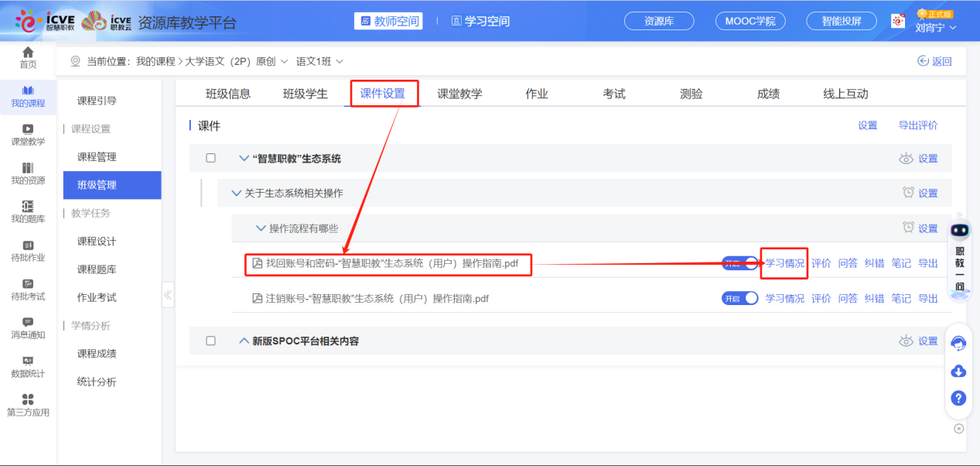Check the checkbox for "智慧职教"生态系统 chapter
Viewport: 980px width, 466px height.
pos(210,157)
